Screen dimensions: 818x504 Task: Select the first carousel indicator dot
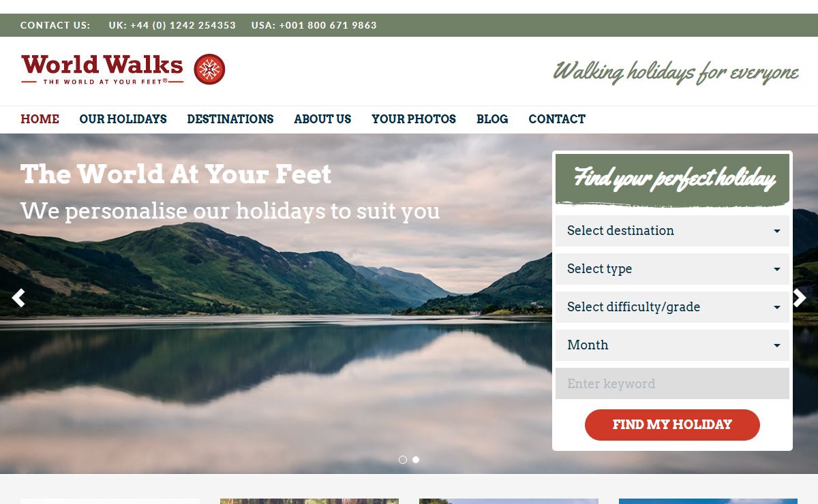pos(403,460)
